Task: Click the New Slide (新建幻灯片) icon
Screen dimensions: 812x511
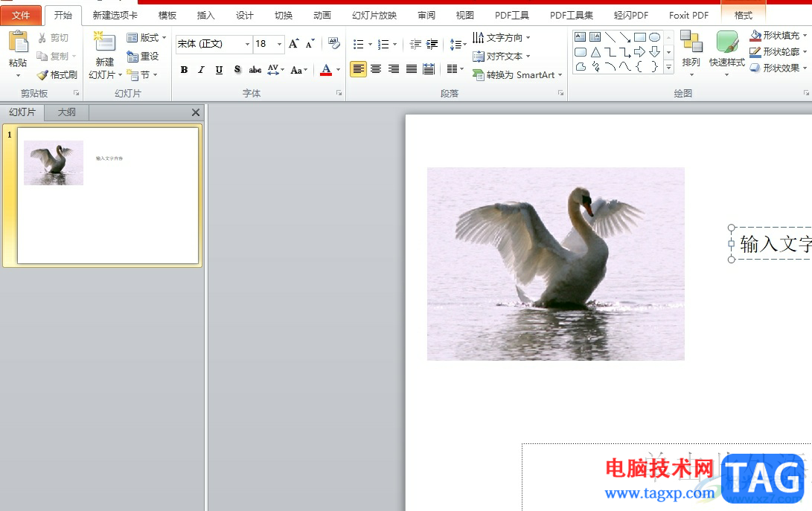Action: point(104,43)
